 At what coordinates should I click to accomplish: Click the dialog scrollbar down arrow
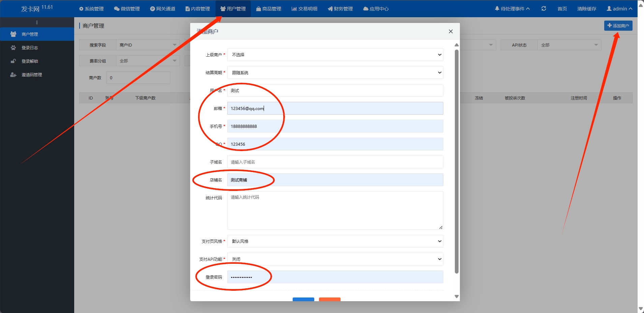[457, 296]
